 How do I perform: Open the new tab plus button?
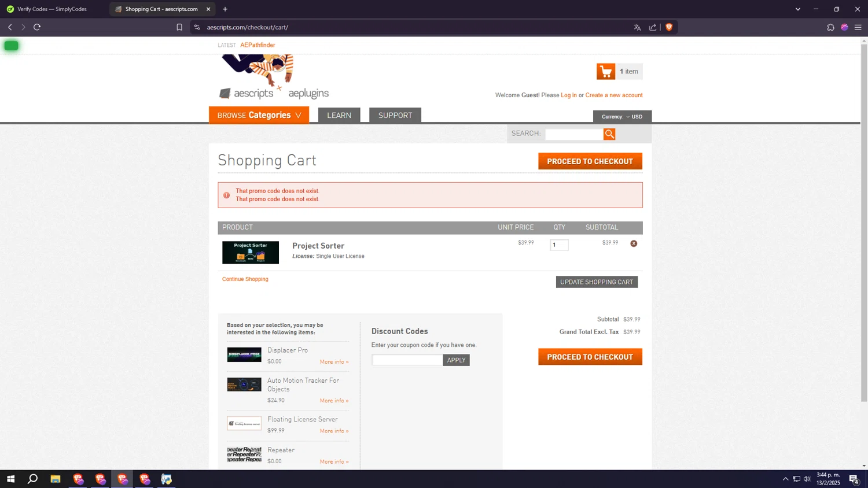225,9
